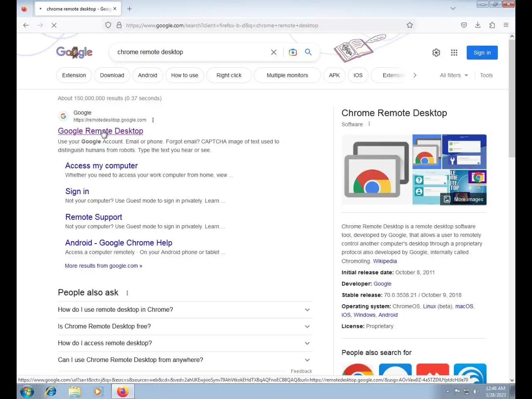This screenshot has width=532, height=399.
Task: Open the Firefox hamburger menu
Action: click(506, 25)
